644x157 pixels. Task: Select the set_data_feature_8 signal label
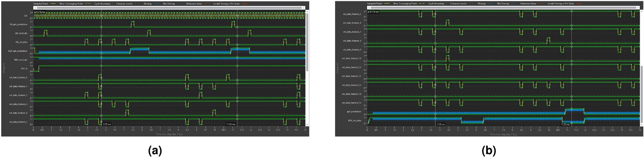pos(352,41)
